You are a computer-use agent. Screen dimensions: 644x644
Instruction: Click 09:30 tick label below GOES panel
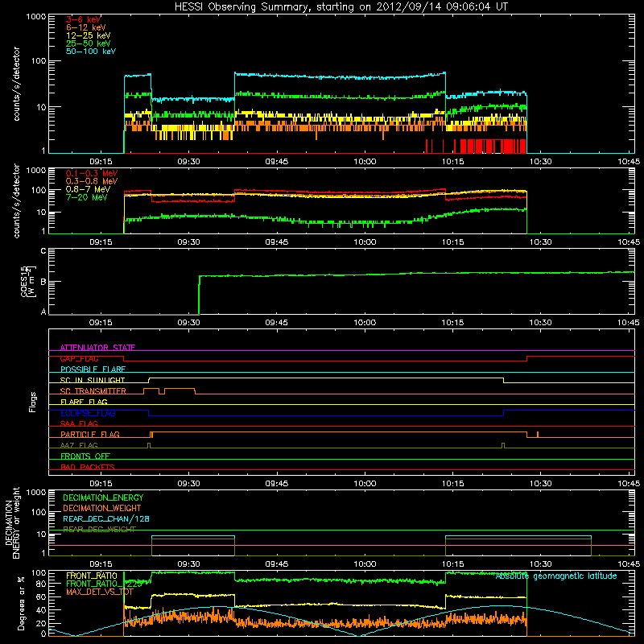188,323
